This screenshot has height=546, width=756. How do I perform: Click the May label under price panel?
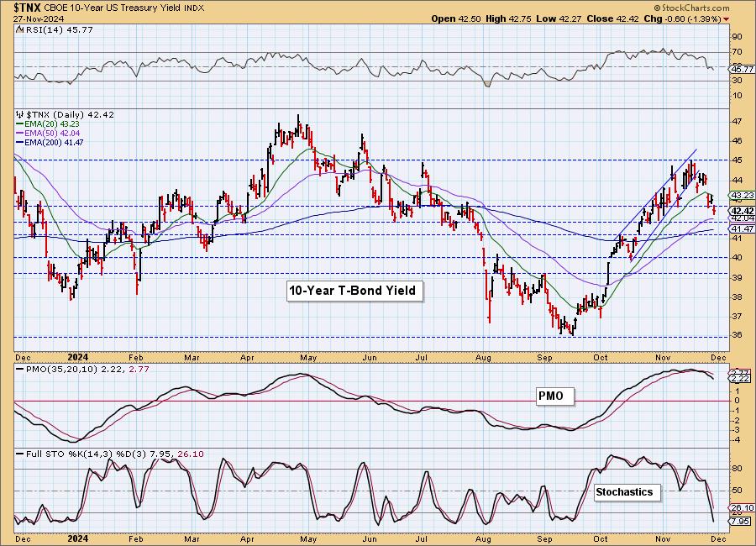point(308,358)
